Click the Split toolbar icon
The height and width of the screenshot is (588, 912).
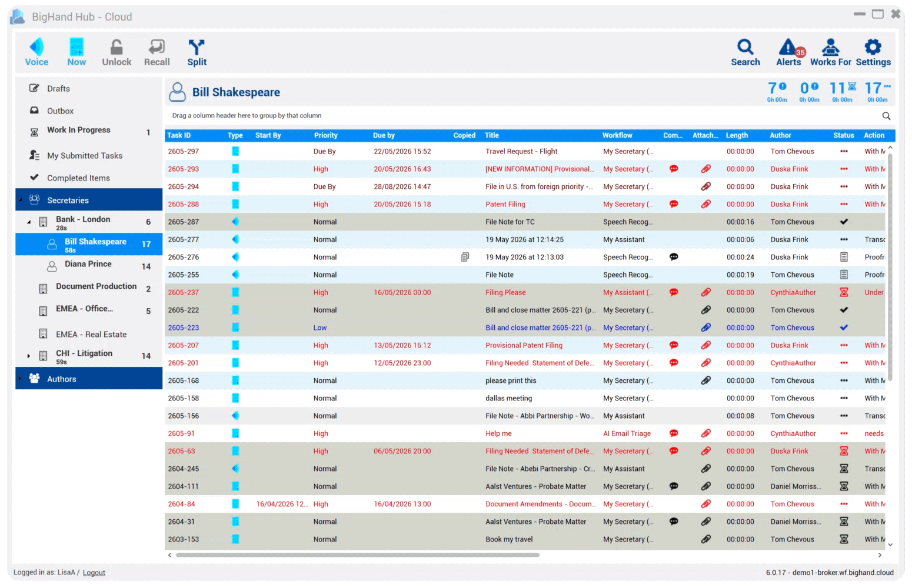(x=197, y=52)
